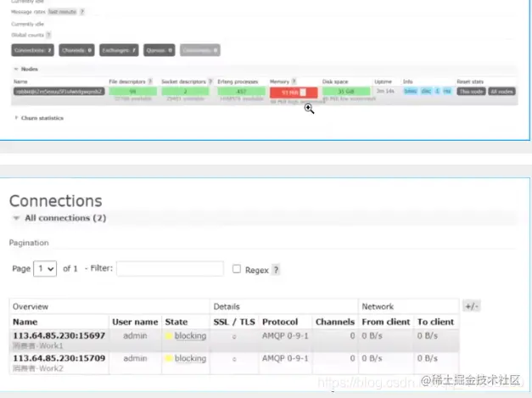Open the Consumers global count button

[x=200, y=50]
